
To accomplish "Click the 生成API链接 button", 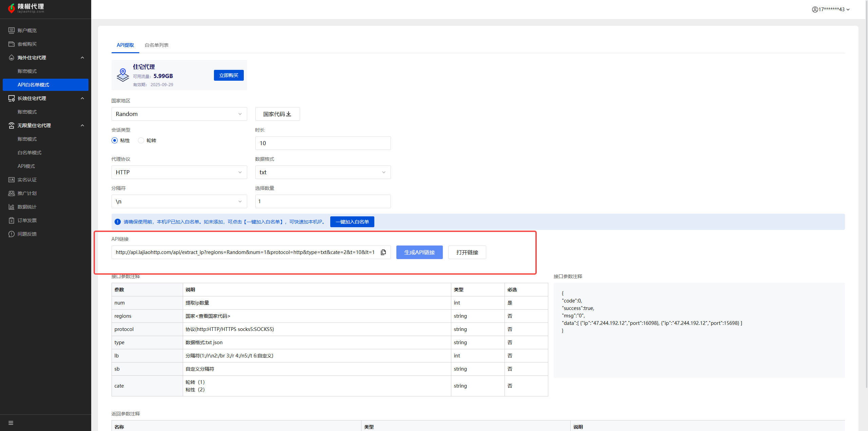I will (x=419, y=252).
